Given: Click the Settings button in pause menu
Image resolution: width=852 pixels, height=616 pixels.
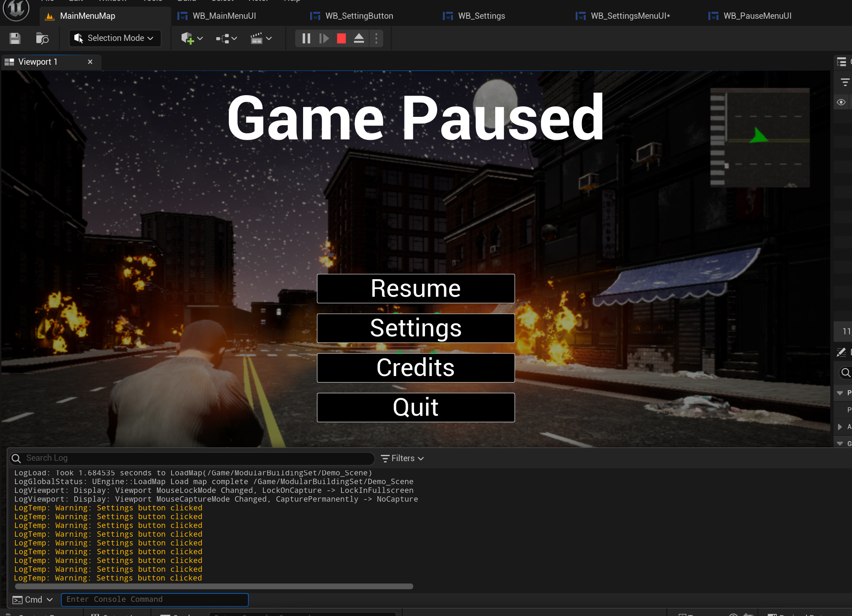Looking at the screenshot, I should tap(416, 328).
